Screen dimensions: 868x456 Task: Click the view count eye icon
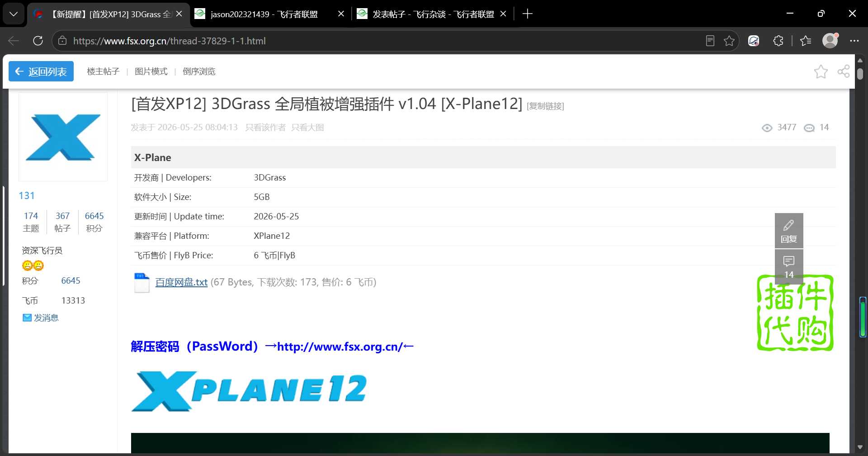point(767,128)
